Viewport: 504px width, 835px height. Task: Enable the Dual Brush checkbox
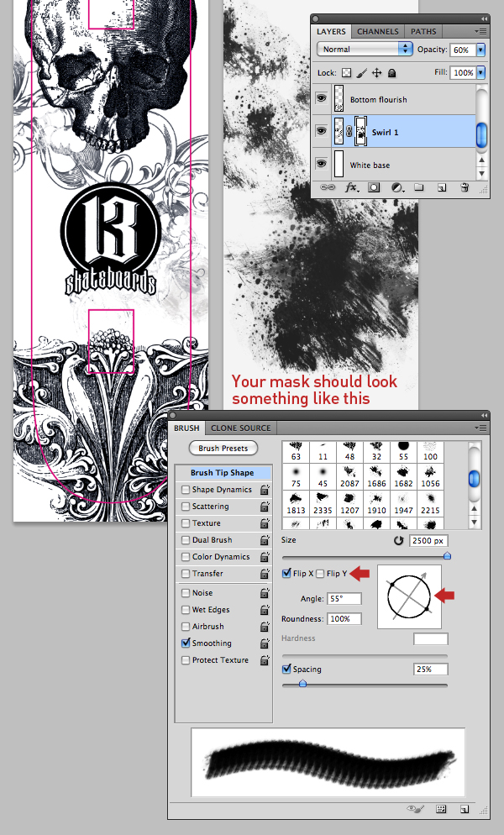[x=186, y=540]
